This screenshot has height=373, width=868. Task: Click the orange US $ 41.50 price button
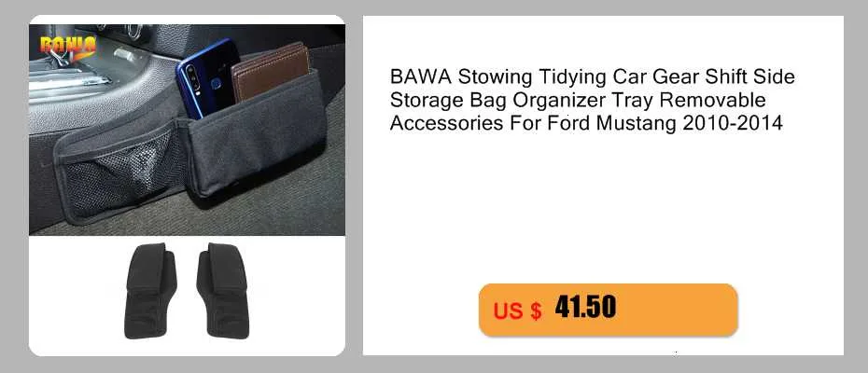click(608, 310)
